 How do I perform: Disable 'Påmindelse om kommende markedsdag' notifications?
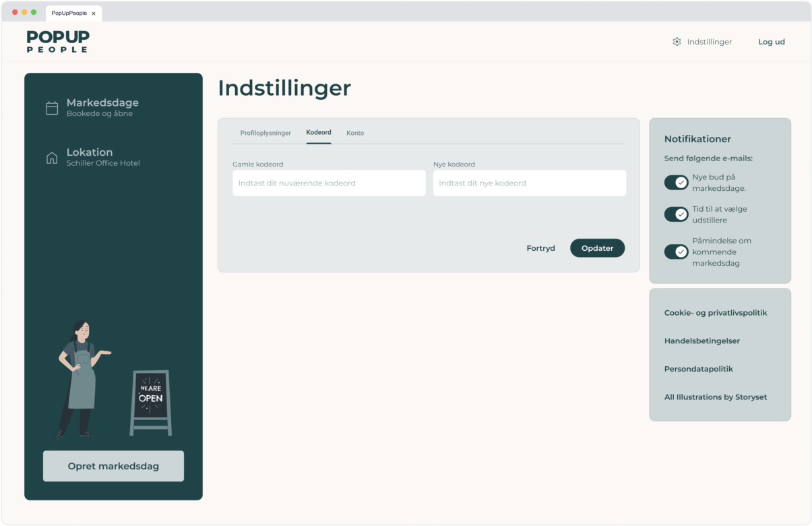pos(676,252)
